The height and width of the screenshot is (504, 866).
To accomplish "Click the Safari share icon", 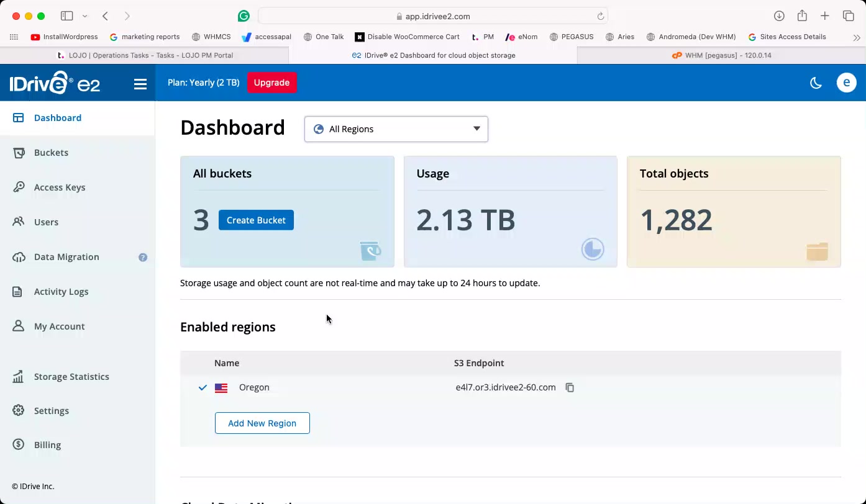I will tap(802, 16).
